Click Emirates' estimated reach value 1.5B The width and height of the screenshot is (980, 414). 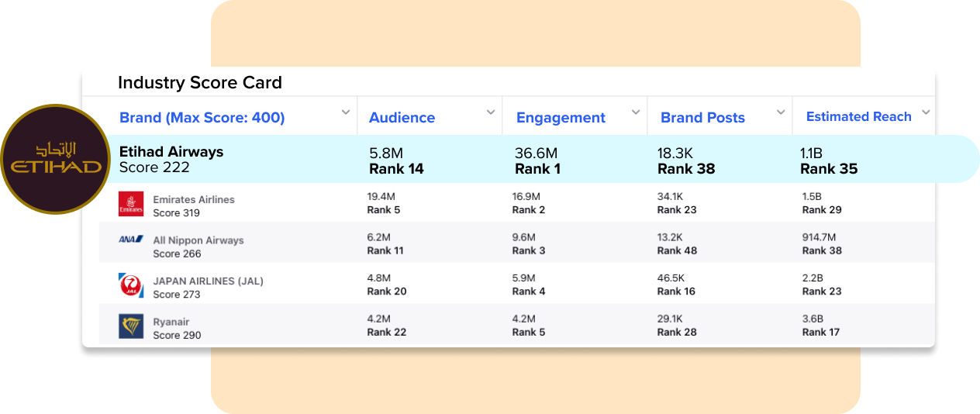click(x=813, y=197)
